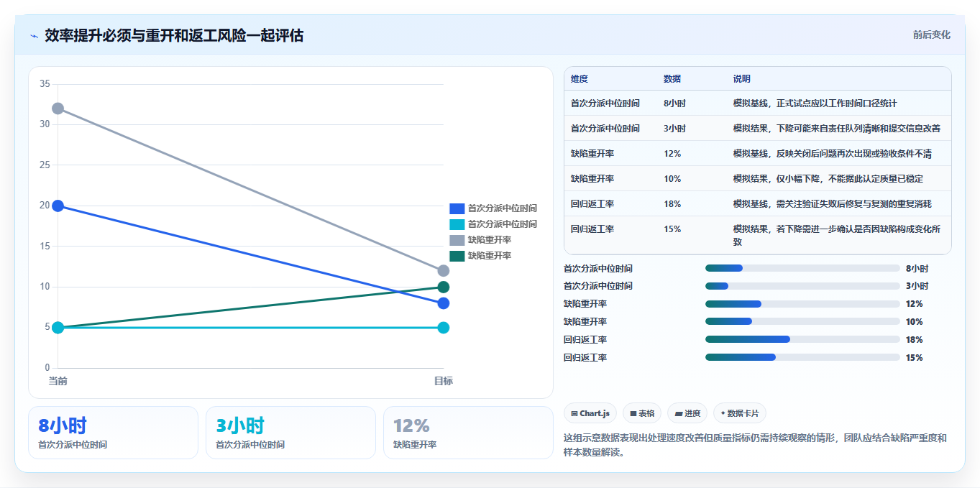
Task: Click the description 模拟基线，反映关闭后问题再次出现或验收条件不清
Action: pos(833,154)
